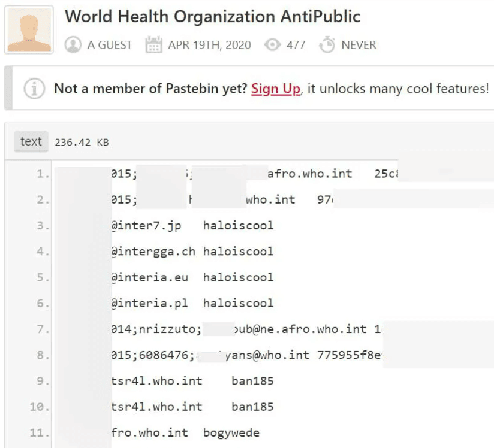Click bogywede on line 11
The height and width of the screenshot is (448, 494).
click(x=231, y=433)
